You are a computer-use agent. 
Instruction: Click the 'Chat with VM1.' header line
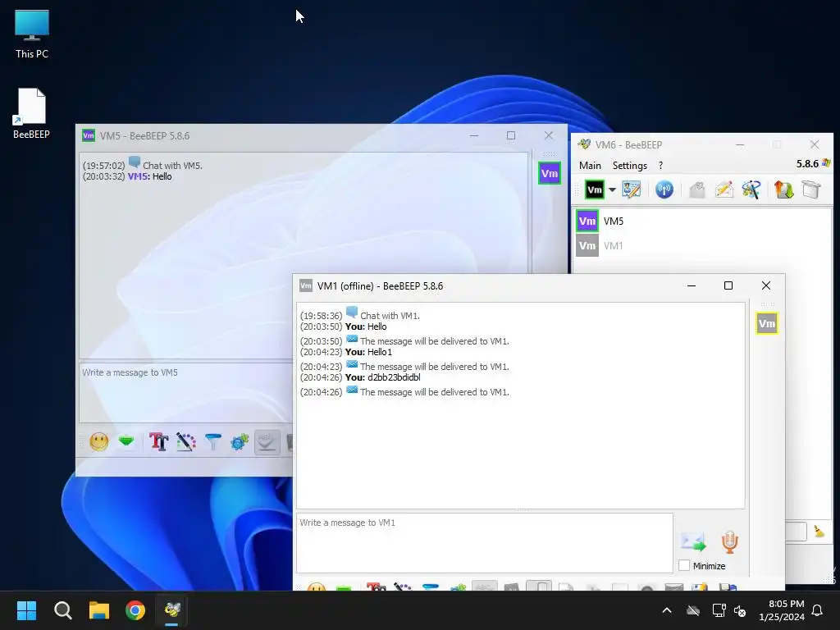(390, 316)
